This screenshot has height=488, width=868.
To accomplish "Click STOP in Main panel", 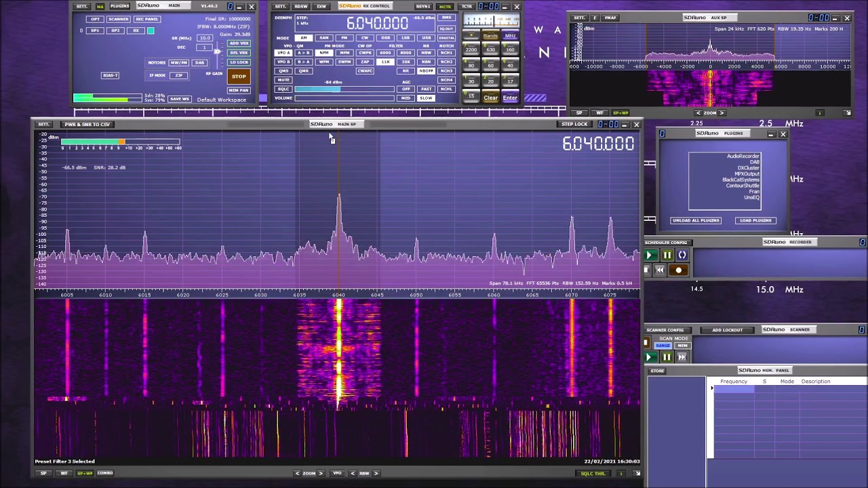I will coord(239,77).
